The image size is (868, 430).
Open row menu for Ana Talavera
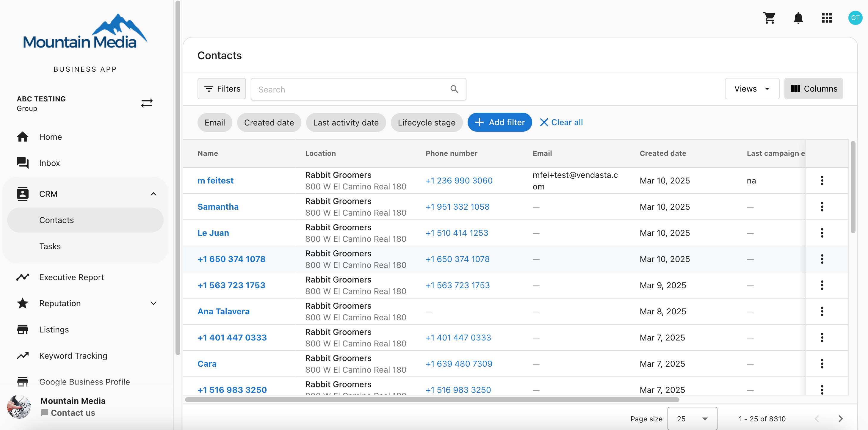pyautogui.click(x=822, y=311)
